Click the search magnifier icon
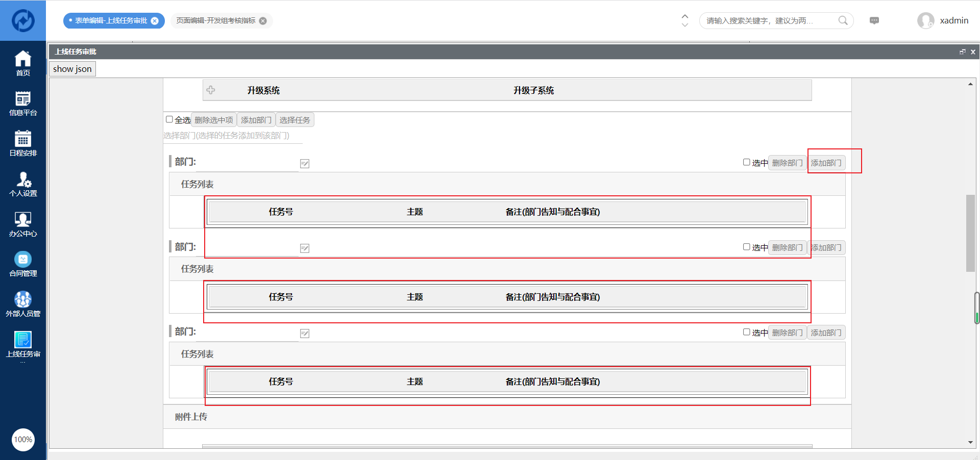Image resolution: width=980 pixels, height=460 pixels. [x=843, y=20]
